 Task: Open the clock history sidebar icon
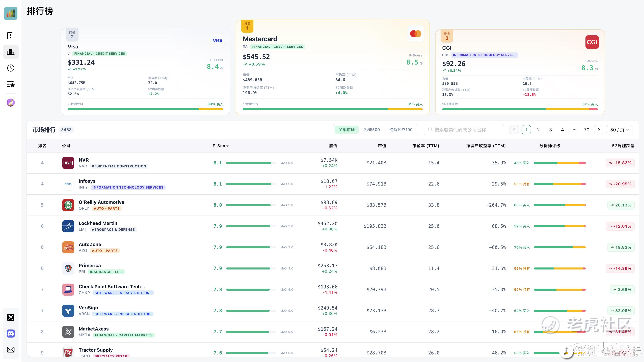(11, 68)
